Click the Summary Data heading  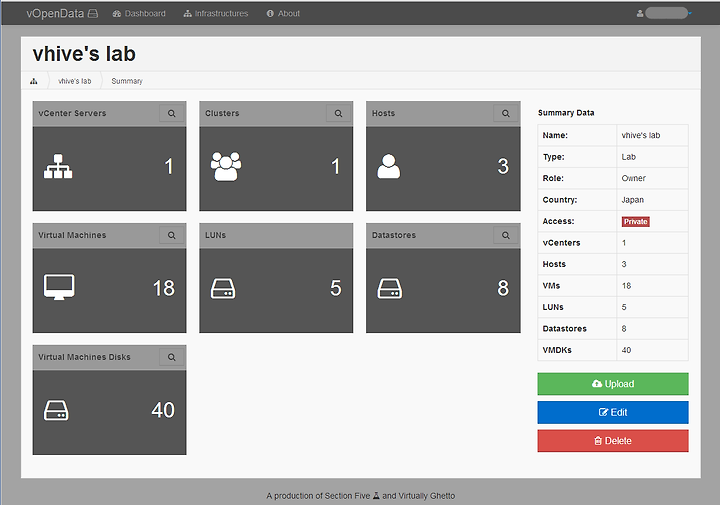[x=566, y=113]
